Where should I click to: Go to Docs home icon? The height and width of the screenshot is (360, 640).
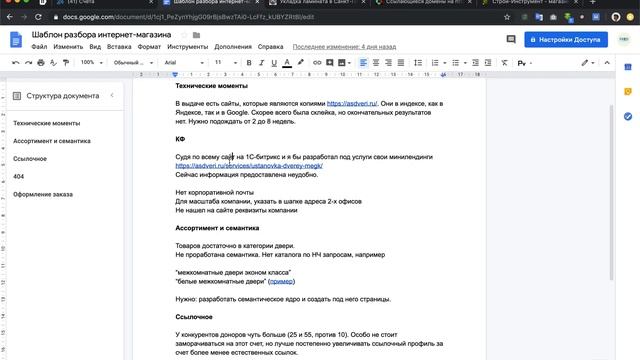click(16, 40)
